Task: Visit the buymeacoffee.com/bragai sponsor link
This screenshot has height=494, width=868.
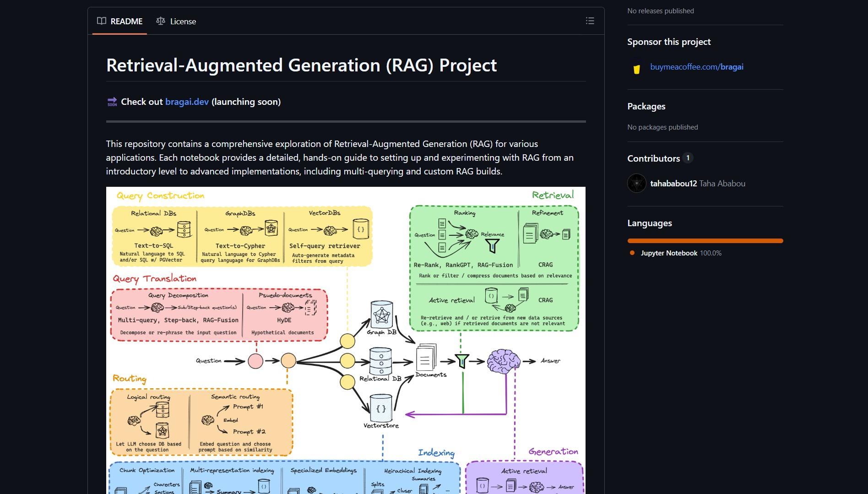Action: tap(696, 67)
